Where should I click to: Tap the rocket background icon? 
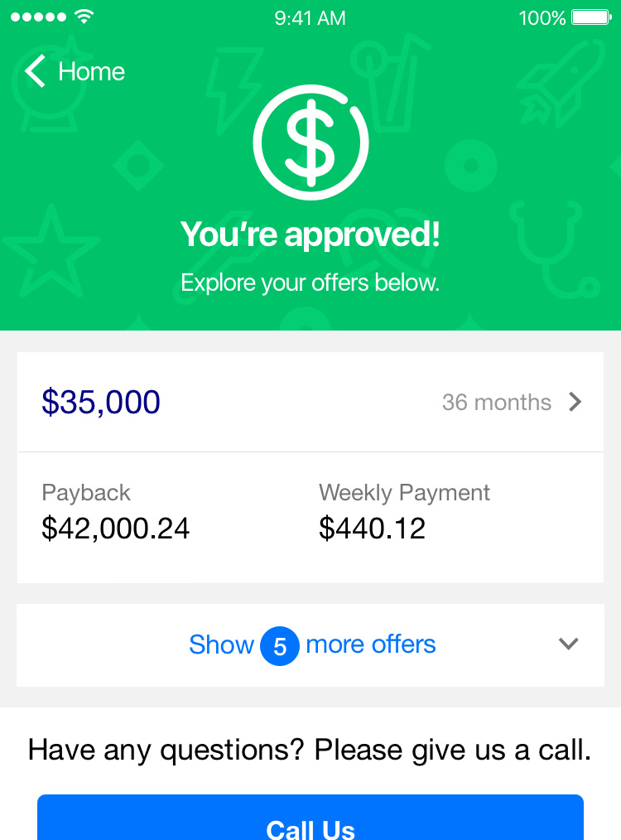(x=560, y=84)
